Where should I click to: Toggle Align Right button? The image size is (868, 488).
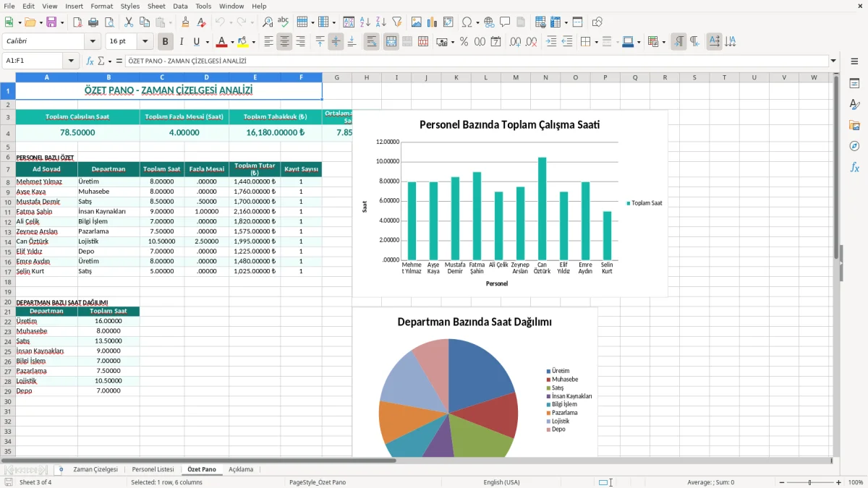click(x=300, y=42)
